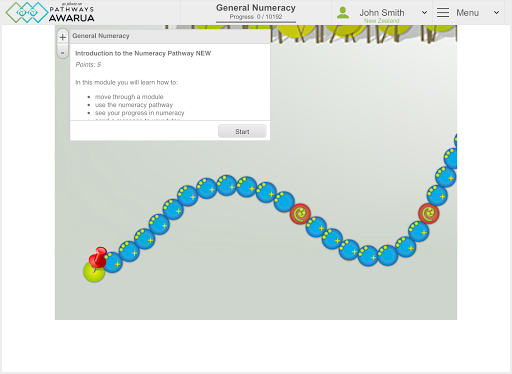512x374 pixels.
Task: Click the General Numeracy panel title
Action: (101, 36)
